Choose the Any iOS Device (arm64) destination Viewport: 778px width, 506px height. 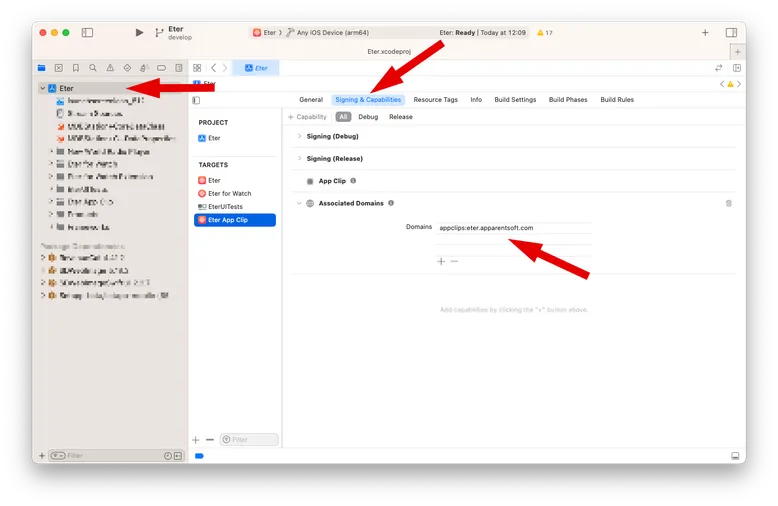coord(328,33)
